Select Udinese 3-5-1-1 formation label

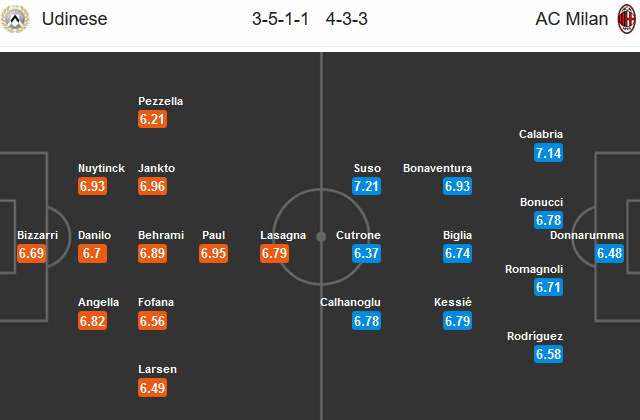284,19
